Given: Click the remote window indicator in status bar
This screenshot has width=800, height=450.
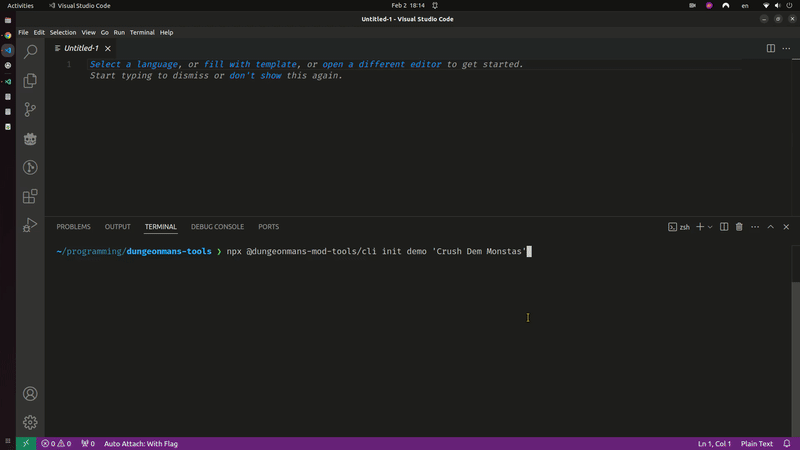Looking at the screenshot, I should 26,443.
